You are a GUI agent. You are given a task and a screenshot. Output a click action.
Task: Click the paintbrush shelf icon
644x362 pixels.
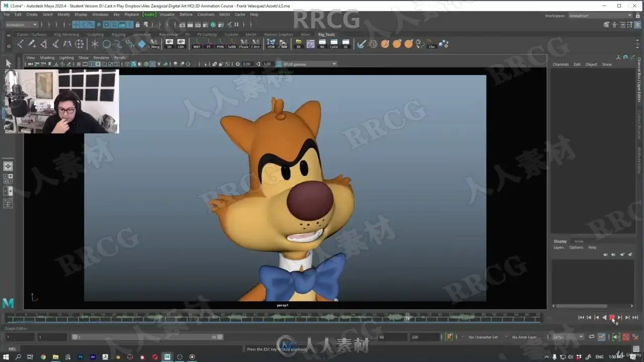coord(361,44)
